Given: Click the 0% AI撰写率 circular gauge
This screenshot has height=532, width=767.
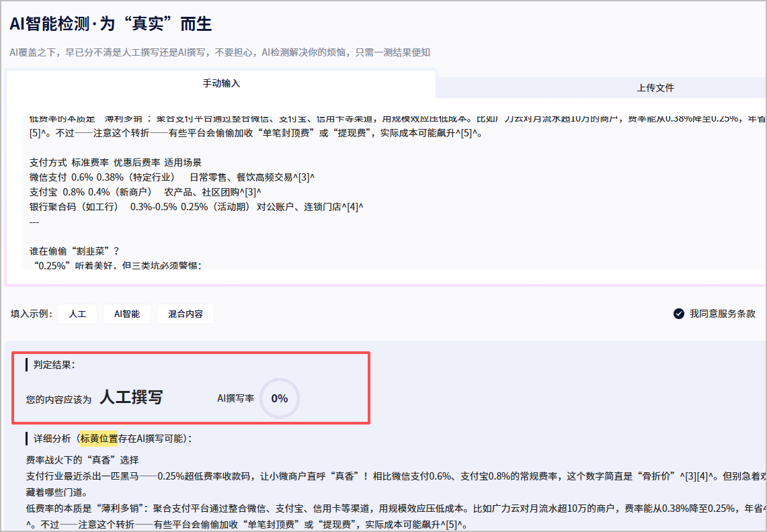Looking at the screenshot, I should pyautogui.click(x=279, y=398).
